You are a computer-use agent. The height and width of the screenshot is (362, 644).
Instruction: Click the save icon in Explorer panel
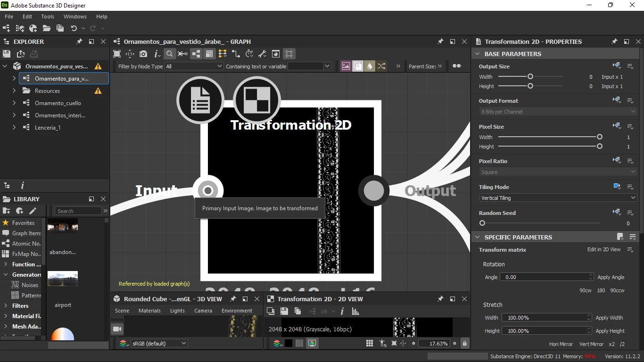(7, 54)
